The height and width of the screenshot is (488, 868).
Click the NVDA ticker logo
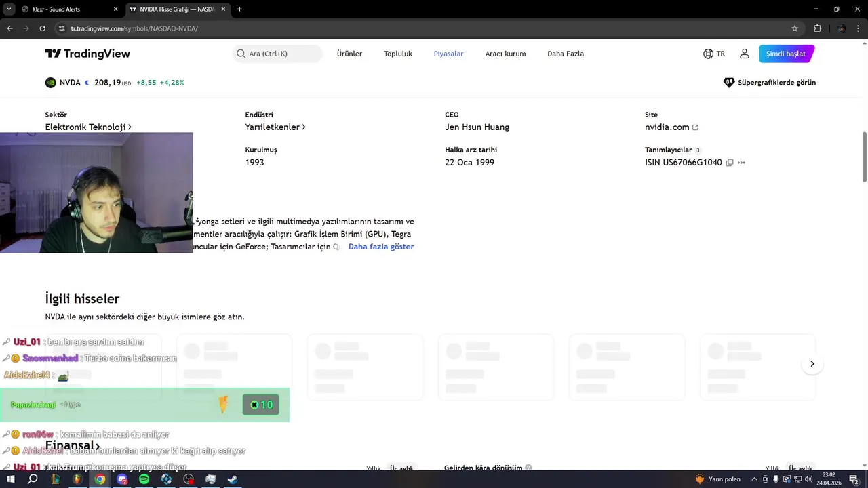(x=51, y=83)
